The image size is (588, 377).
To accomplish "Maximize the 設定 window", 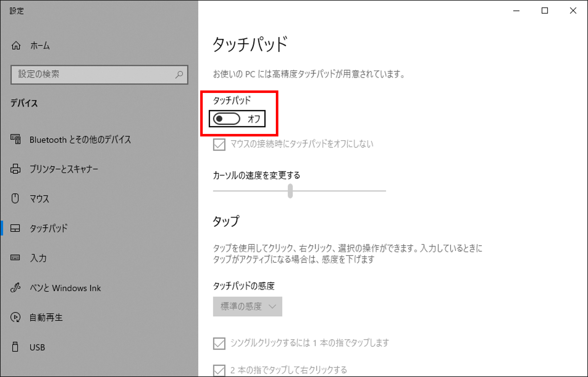I will click(x=545, y=11).
